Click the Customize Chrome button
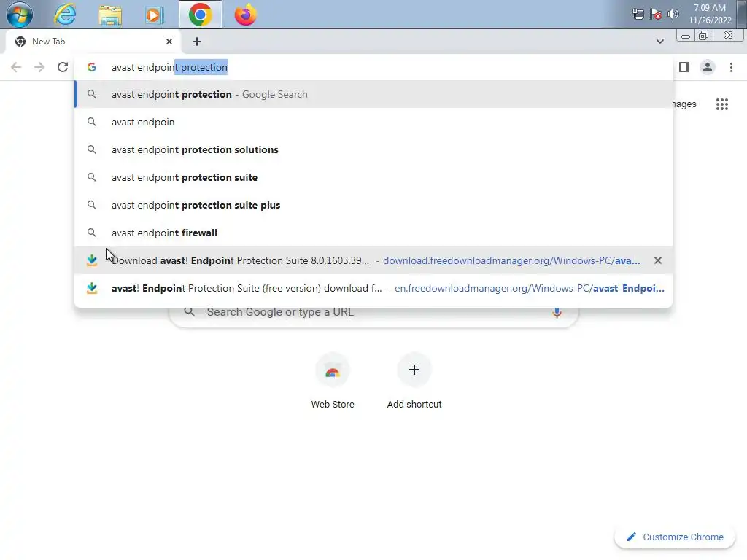Image resolution: width=747 pixels, height=560 pixels. pyautogui.click(x=676, y=537)
